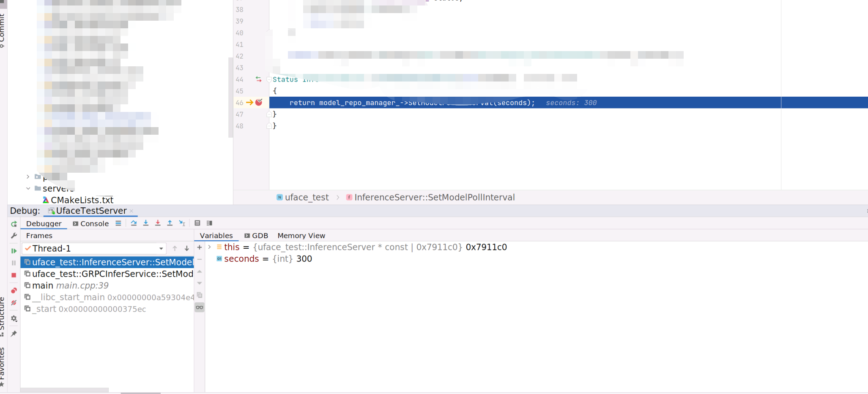Toggle Mute Breakpoints in the debug sidebar
Viewport: 868px width, 394px height.
(x=14, y=303)
